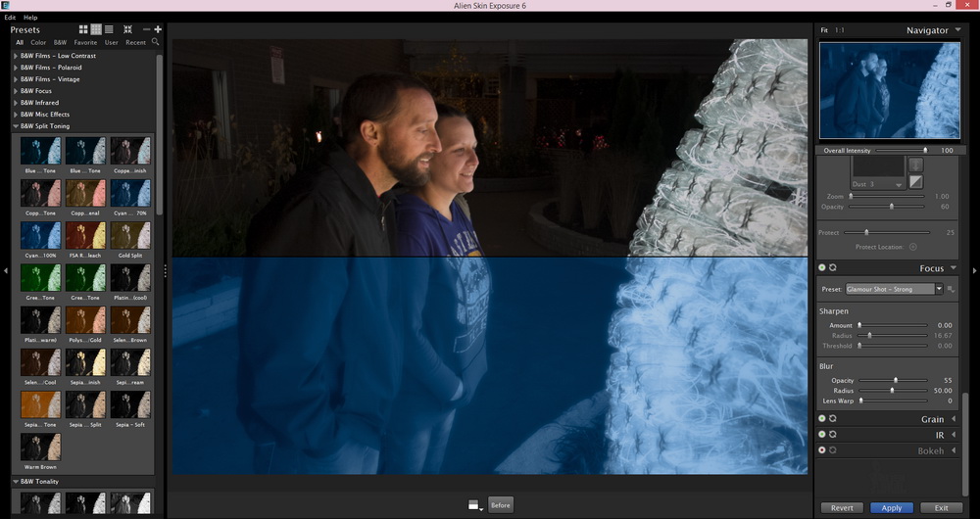The image size is (980, 519).
Task: Open the Focus Preset dropdown
Action: point(939,289)
